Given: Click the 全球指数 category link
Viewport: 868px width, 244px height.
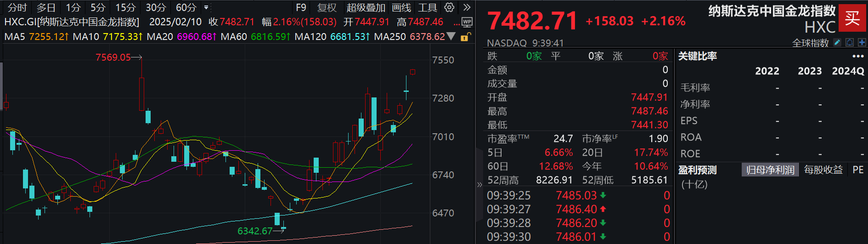Looking at the screenshot, I should (x=810, y=43).
